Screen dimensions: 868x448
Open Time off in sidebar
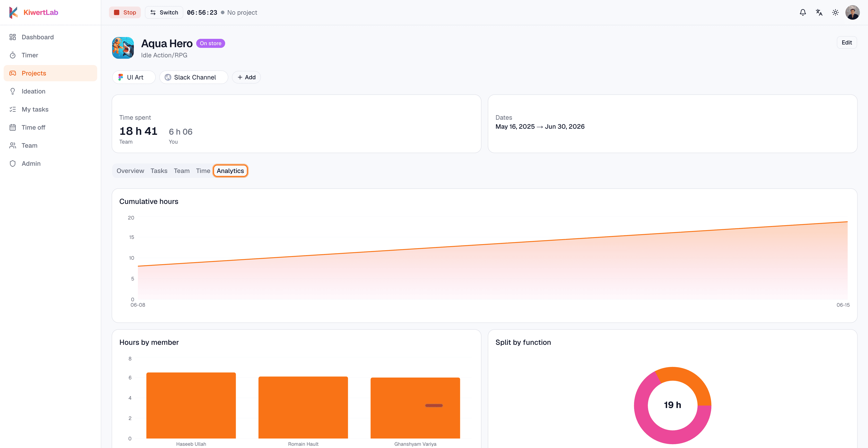coord(50,127)
